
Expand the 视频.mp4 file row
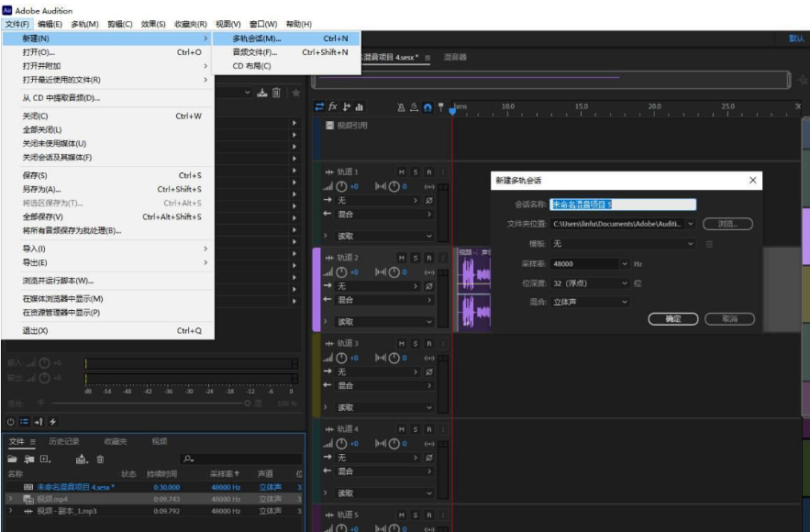[x=10, y=499]
